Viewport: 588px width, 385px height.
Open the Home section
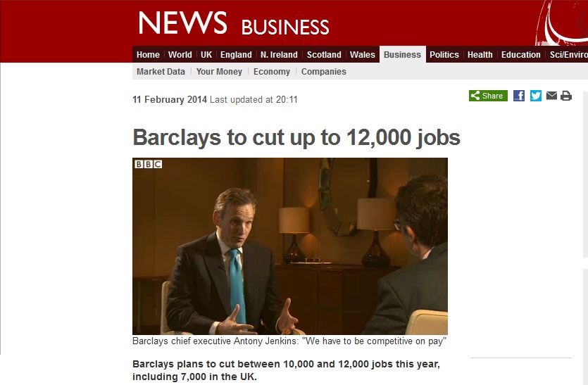(148, 55)
